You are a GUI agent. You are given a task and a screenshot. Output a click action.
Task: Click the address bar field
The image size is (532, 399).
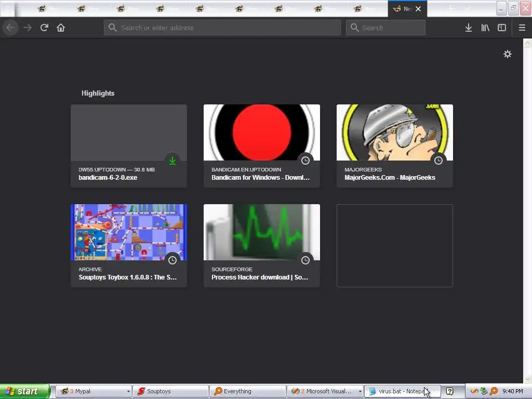tap(222, 28)
